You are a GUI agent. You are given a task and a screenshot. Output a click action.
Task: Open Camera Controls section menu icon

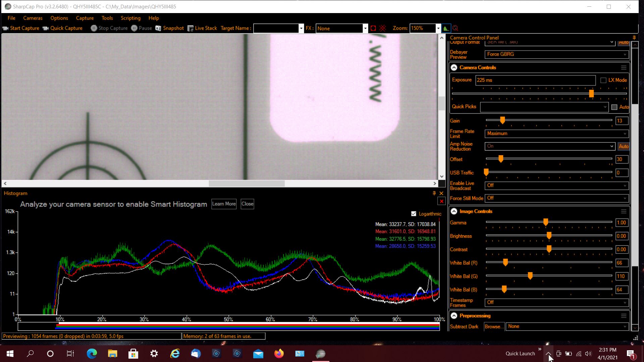tap(624, 67)
